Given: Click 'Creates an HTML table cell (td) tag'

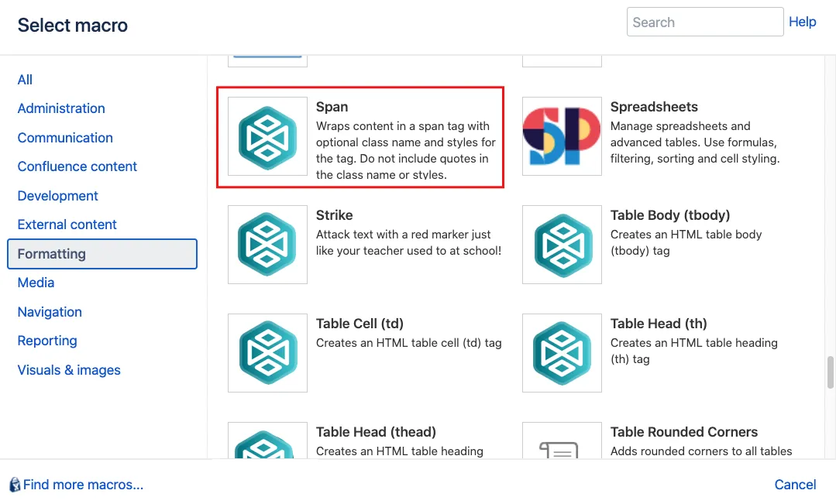Looking at the screenshot, I should coord(409,343).
